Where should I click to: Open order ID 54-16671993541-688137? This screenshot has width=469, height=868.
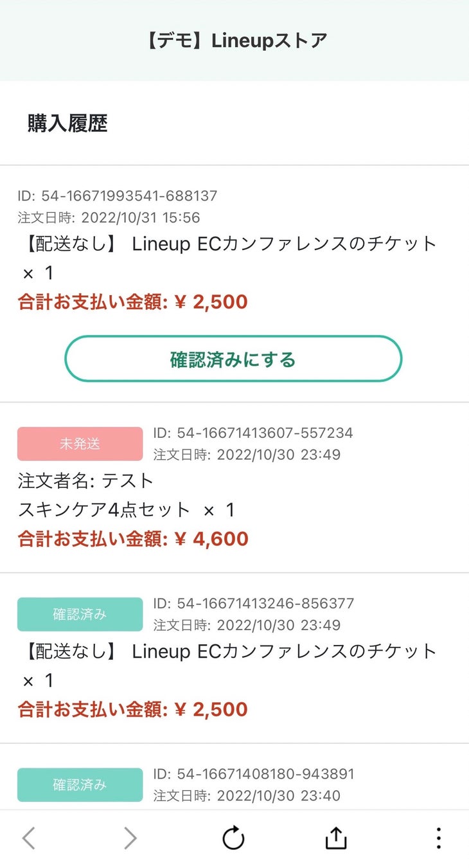(118, 195)
